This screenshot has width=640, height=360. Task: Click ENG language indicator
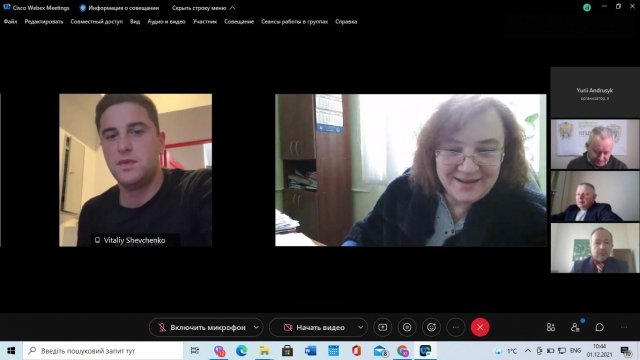point(576,351)
